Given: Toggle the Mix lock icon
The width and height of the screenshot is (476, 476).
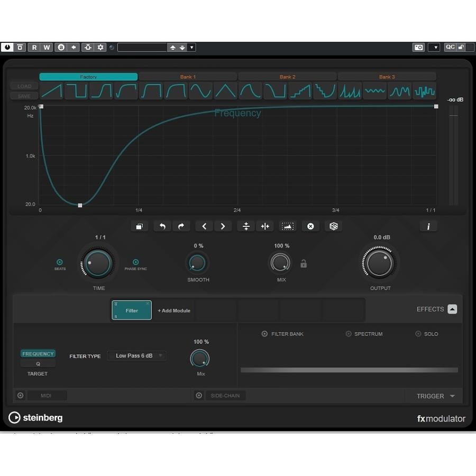Looking at the screenshot, I should pyautogui.click(x=303, y=263).
